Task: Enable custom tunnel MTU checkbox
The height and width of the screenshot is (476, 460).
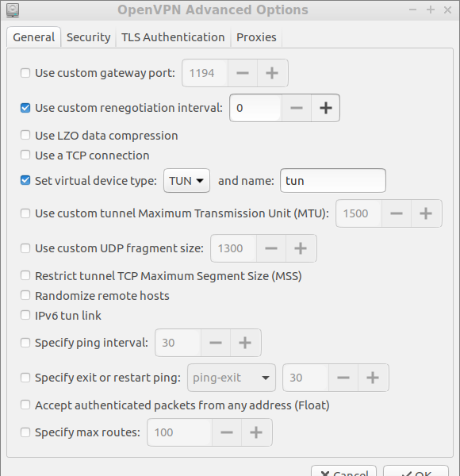Action: (x=25, y=213)
